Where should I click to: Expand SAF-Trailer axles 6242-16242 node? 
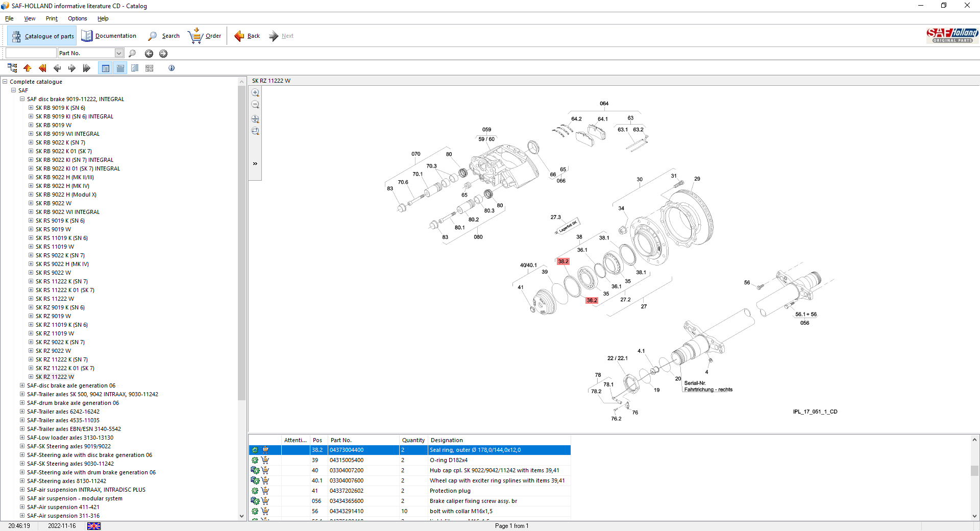tap(22, 412)
